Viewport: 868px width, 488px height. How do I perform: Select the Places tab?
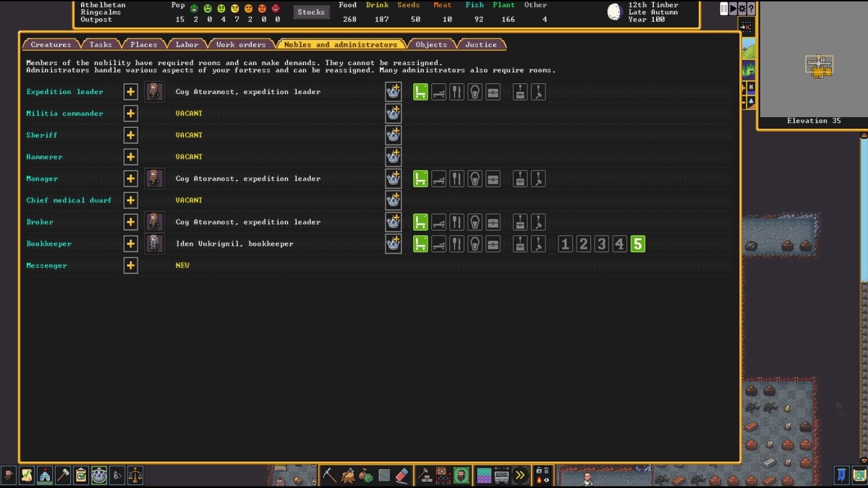coord(144,45)
